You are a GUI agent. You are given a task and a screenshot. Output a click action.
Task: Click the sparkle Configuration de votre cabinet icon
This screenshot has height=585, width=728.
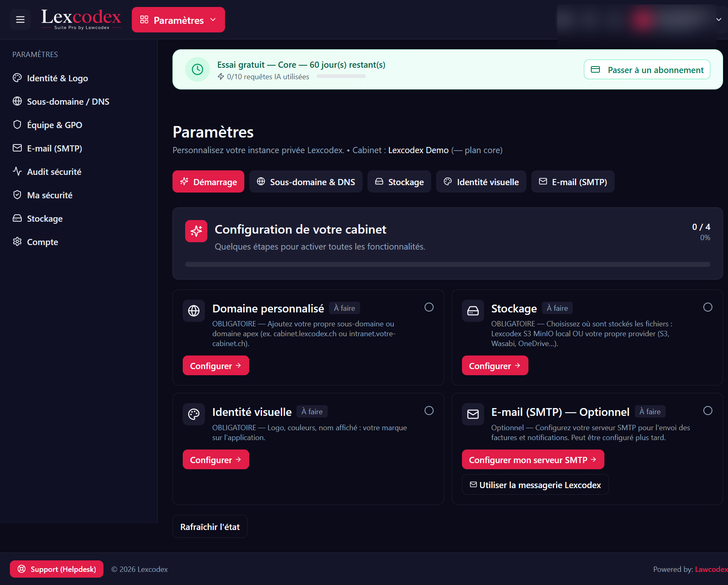coord(196,231)
